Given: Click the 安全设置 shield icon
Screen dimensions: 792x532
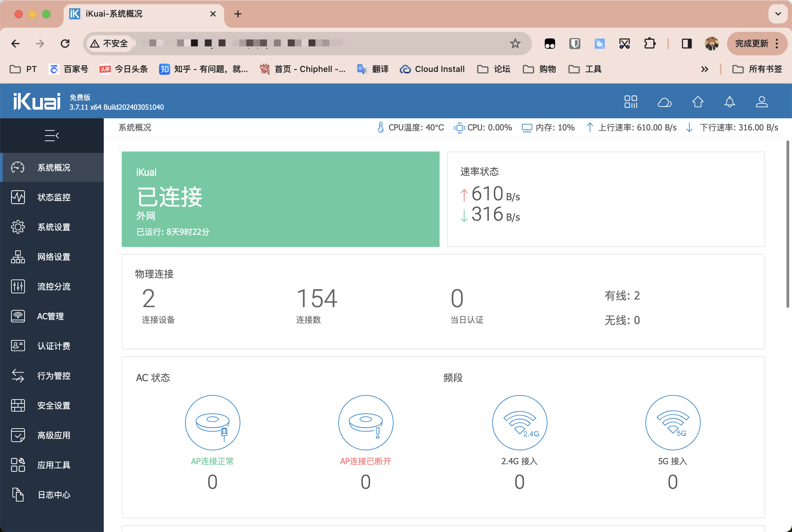Looking at the screenshot, I should click(18, 405).
